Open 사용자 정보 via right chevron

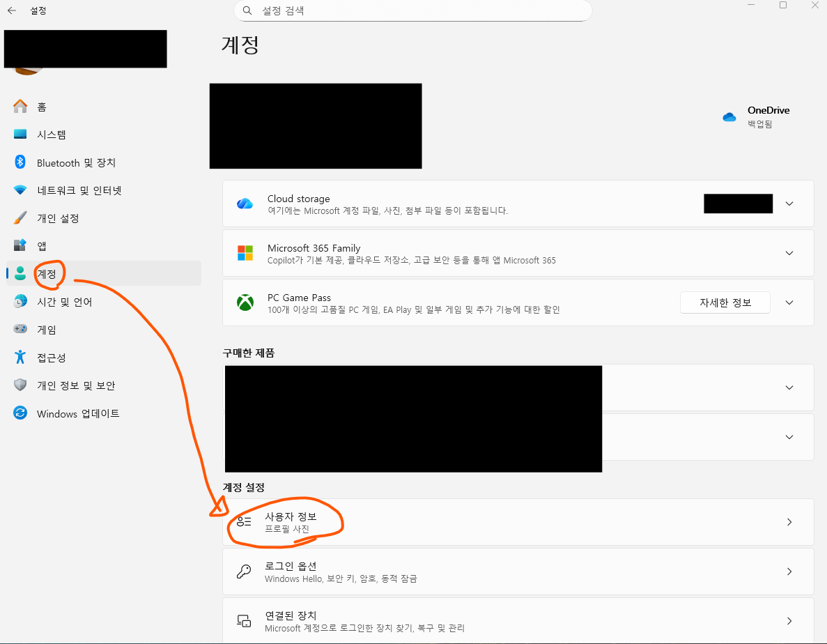click(789, 522)
